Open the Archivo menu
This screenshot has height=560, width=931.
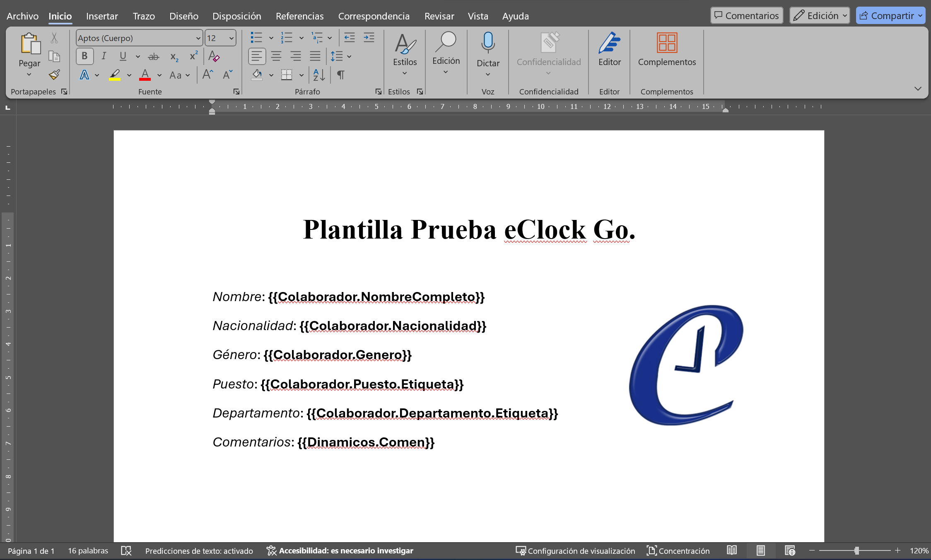coord(22,16)
